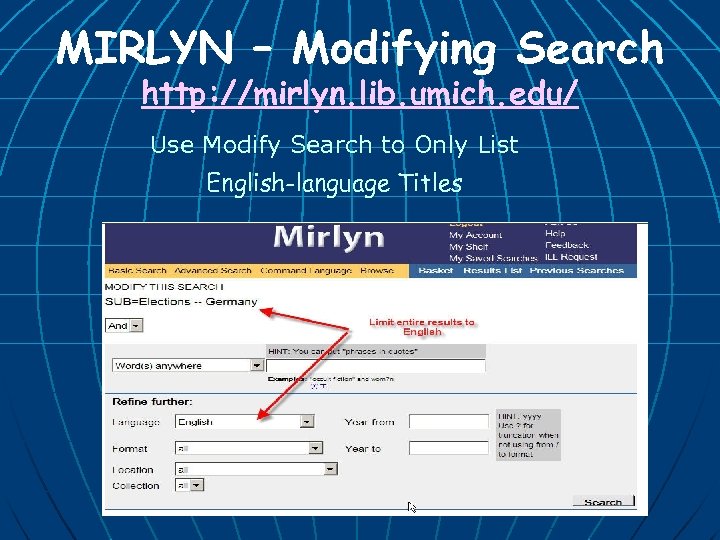
Task: Expand the Format dropdown
Action: (x=249, y=448)
